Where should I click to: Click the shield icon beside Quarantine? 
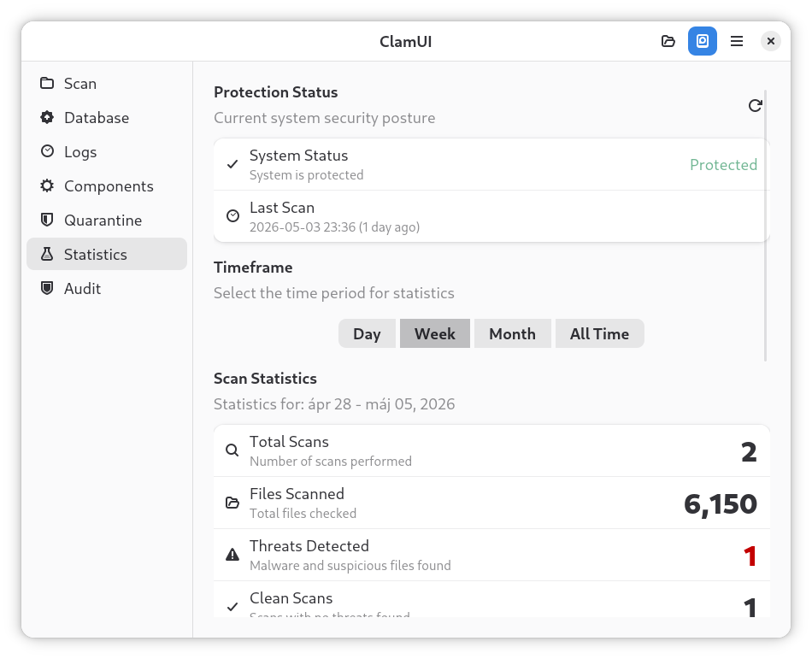click(47, 220)
